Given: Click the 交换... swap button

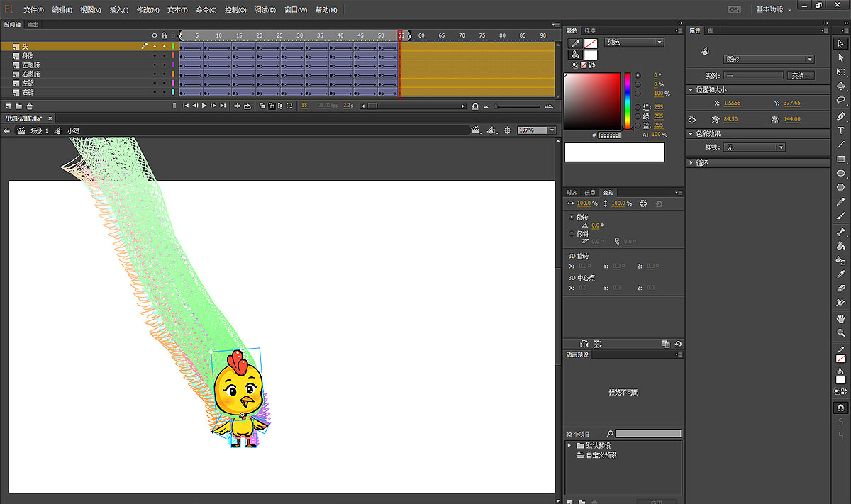Looking at the screenshot, I should tap(800, 75).
